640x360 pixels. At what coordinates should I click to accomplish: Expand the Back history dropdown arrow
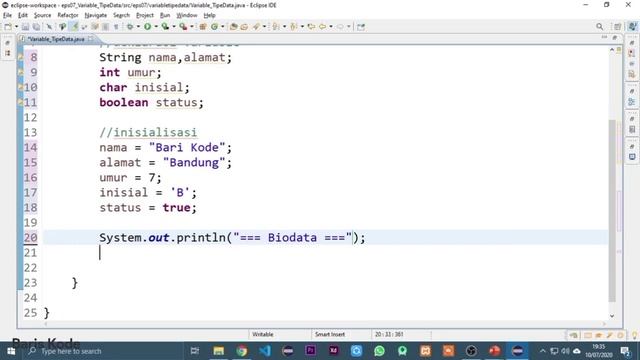click(x=331, y=27)
